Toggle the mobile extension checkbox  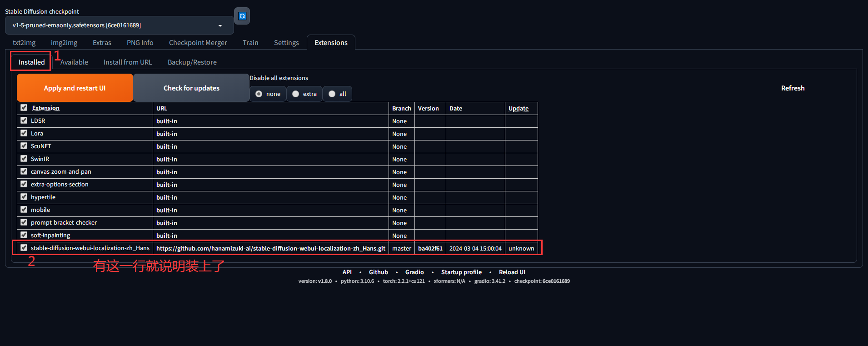24,210
